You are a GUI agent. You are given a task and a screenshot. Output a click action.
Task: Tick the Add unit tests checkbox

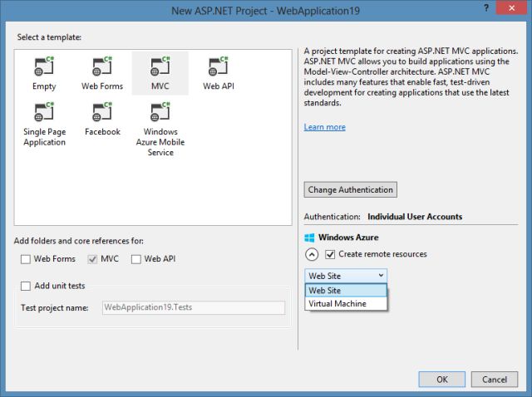coord(26,287)
